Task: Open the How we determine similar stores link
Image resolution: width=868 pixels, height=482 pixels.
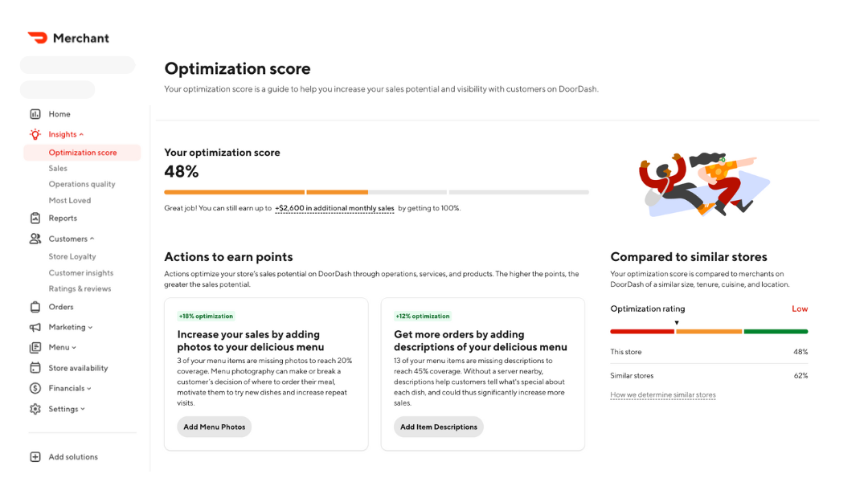Action: click(663, 394)
